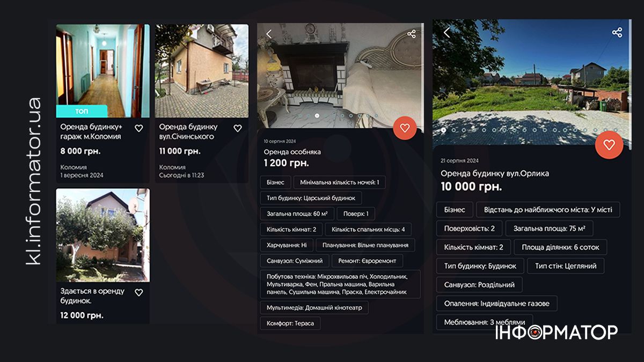Click the ТОП badge on the first listing
The width and height of the screenshot is (644, 362).
tap(82, 111)
